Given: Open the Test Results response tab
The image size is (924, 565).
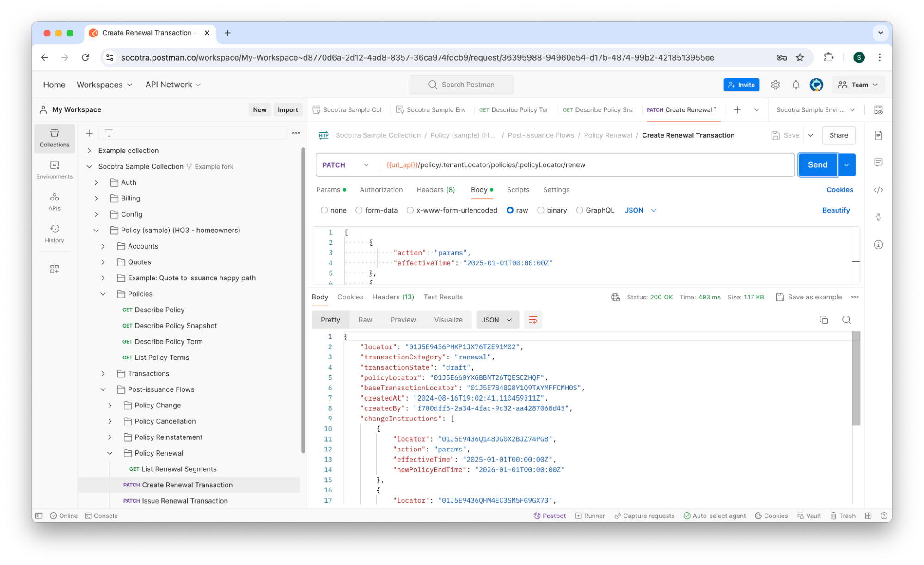Looking at the screenshot, I should pyautogui.click(x=442, y=297).
